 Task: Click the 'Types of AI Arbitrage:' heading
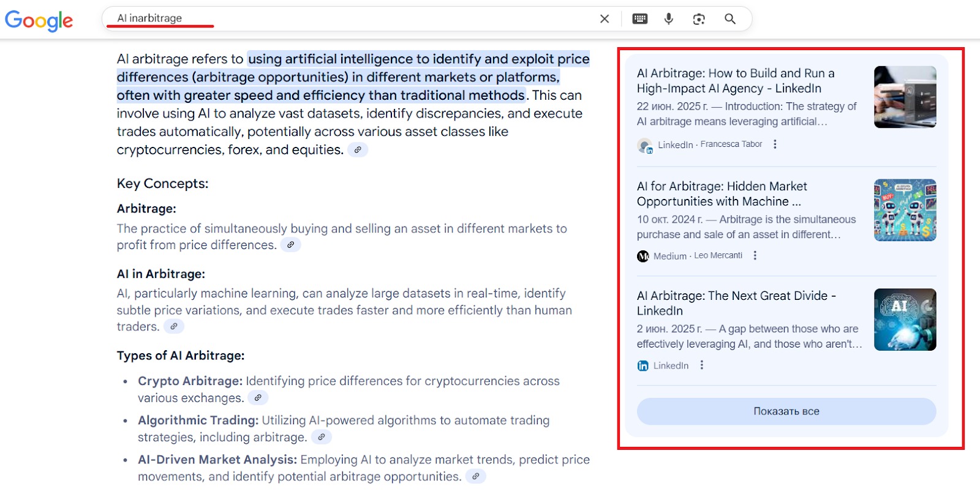click(181, 356)
